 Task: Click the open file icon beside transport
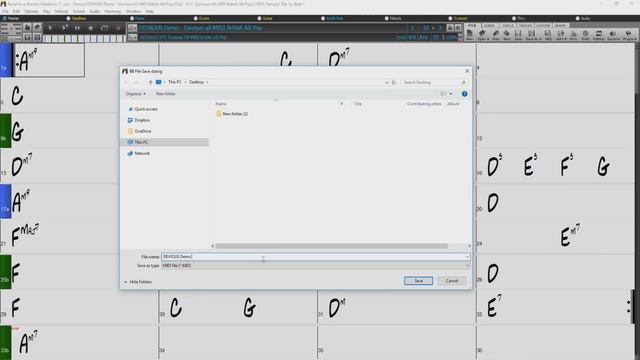pyautogui.click(x=27, y=27)
